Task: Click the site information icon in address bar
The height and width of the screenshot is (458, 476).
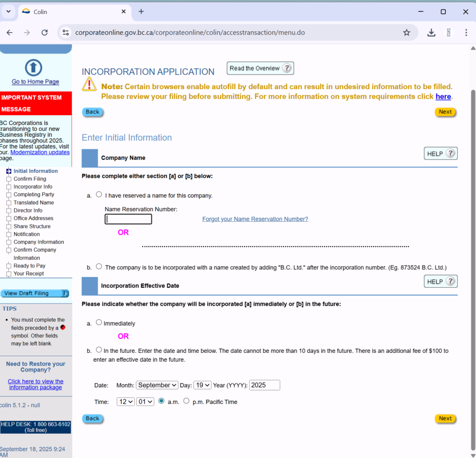Action: tap(66, 33)
